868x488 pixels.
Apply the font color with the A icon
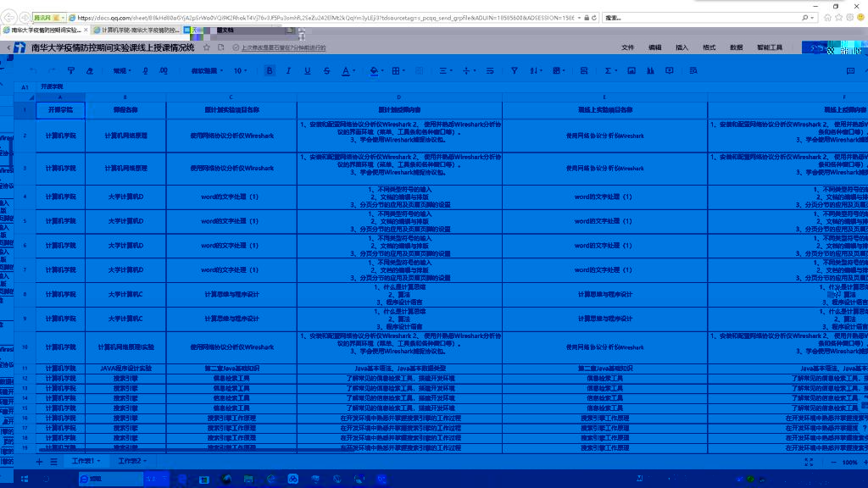(x=346, y=71)
